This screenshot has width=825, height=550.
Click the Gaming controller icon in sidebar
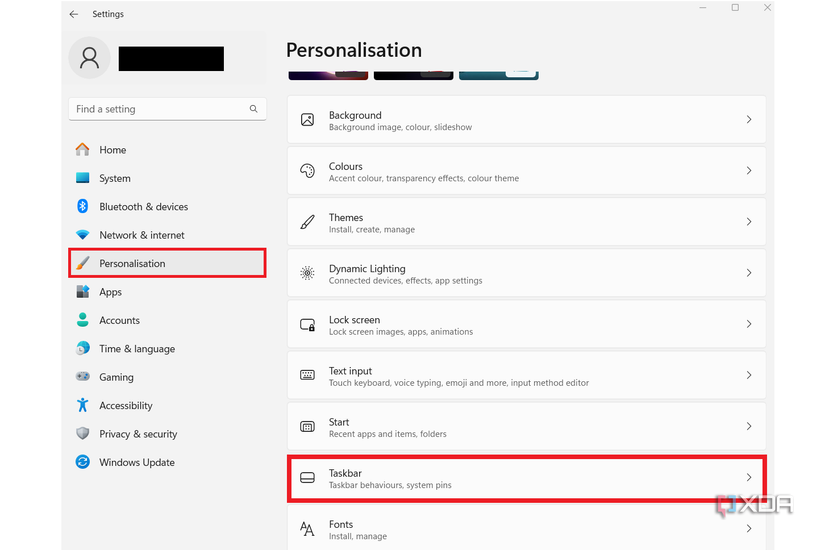tap(83, 377)
